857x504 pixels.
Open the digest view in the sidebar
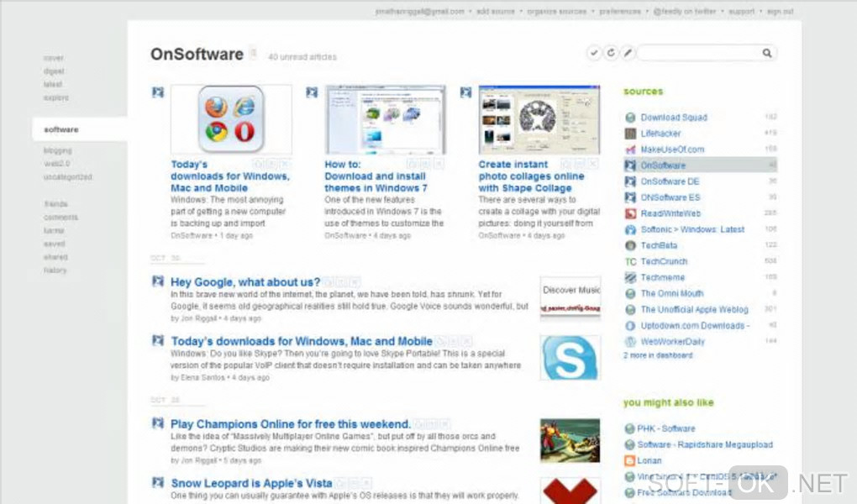pyautogui.click(x=54, y=71)
